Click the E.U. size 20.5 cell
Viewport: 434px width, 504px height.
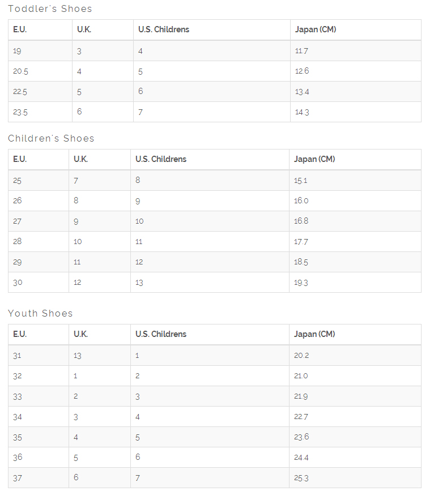click(21, 71)
